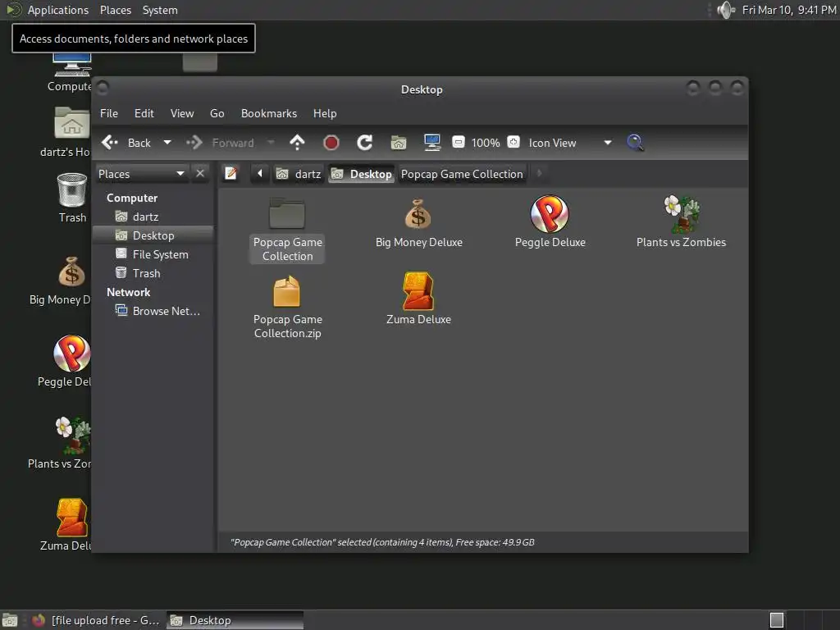This screenshot has width=840, height=630.
Task: Open Computer via toolbar monitor icon
Action: (x=431, y=143)
